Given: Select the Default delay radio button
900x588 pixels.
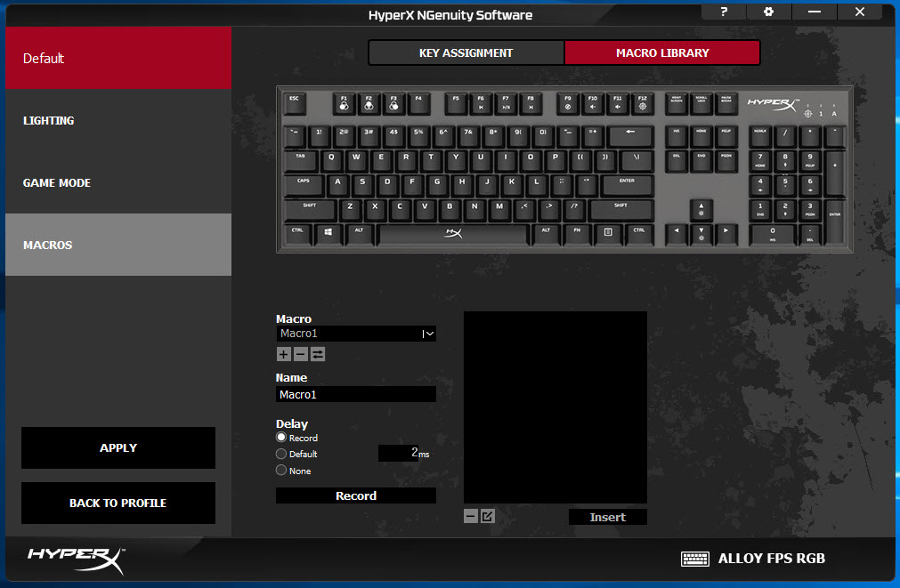Looking at the screenshot, I should click(x=281, y=454).
